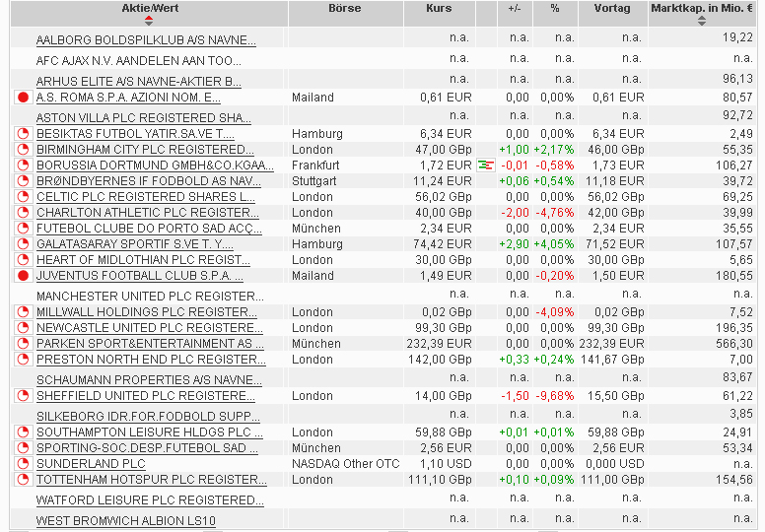765x532 pixels.
Task: Click the +/- column header
Action: tap(515, 8)
